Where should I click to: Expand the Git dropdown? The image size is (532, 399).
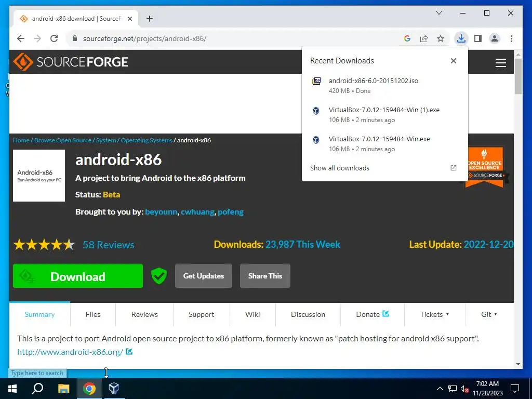coord(489,314)
